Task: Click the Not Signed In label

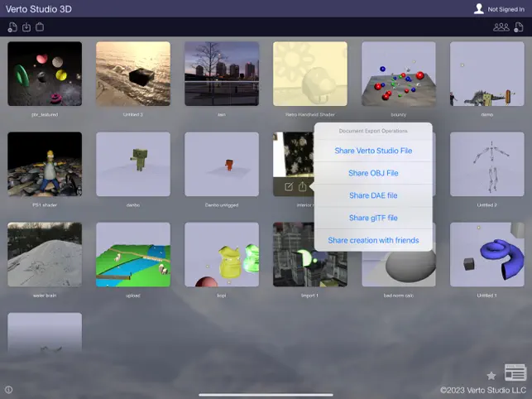Action: (x=506, y=9)
